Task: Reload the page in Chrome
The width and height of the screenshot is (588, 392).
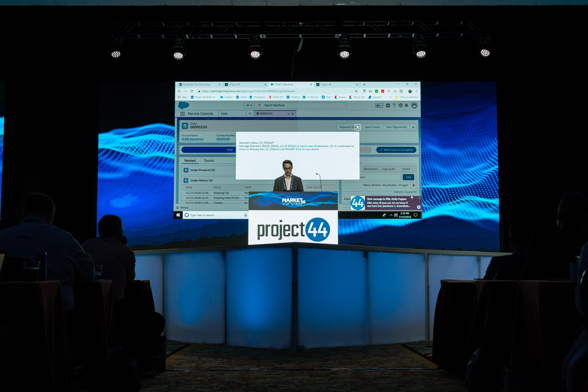Action: click(192, 91)
